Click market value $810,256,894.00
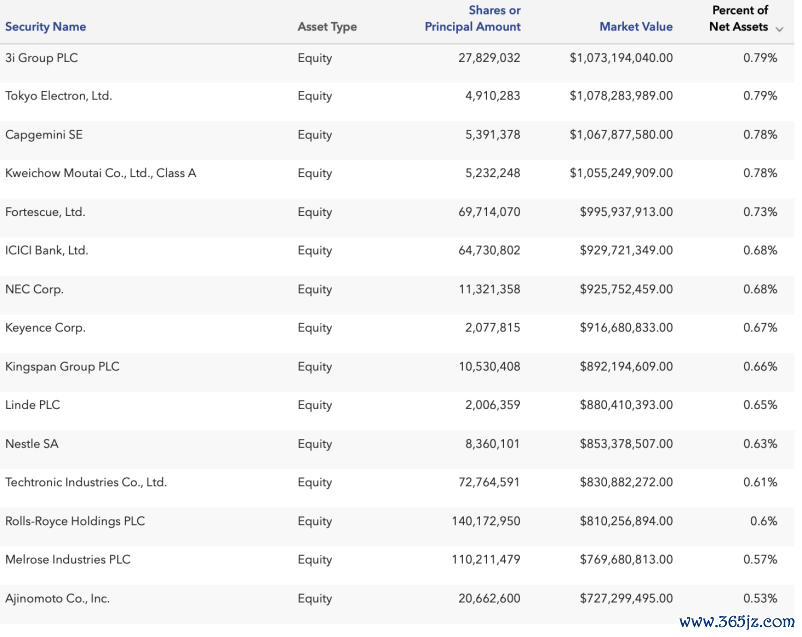The height and width of the screenshot is (637, 802). pyautogui.click(x=626, y=521)
